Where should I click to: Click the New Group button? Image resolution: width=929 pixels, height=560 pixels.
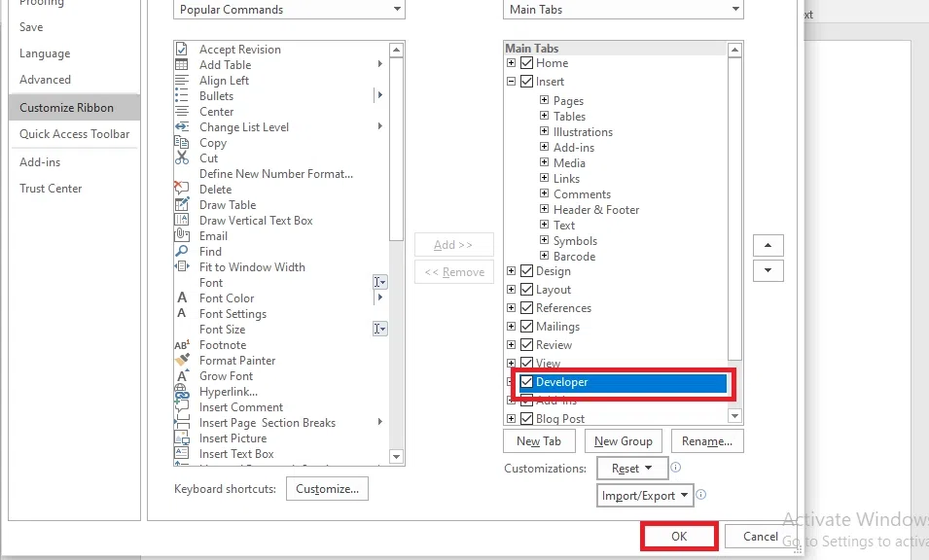point(624,441)
